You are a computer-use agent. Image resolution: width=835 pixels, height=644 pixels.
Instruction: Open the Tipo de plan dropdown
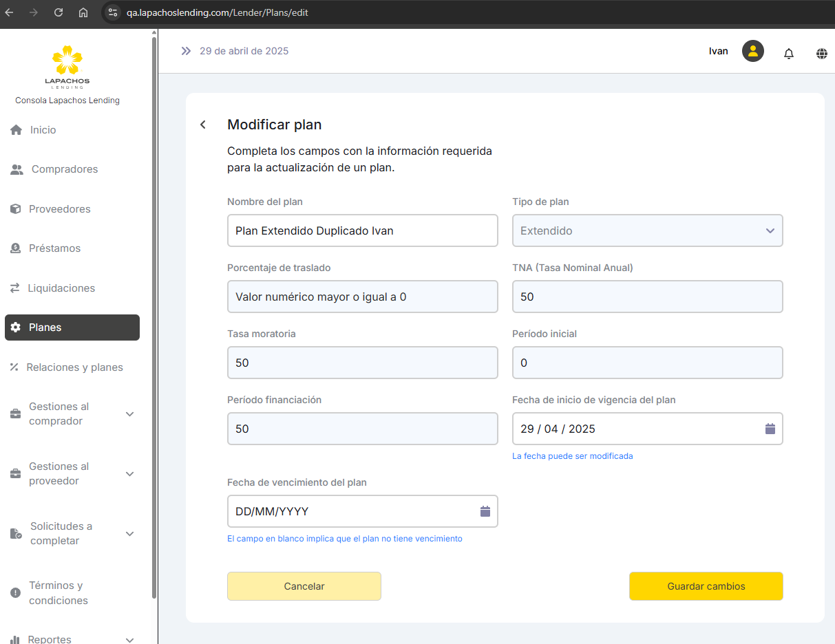click(647, 230)
